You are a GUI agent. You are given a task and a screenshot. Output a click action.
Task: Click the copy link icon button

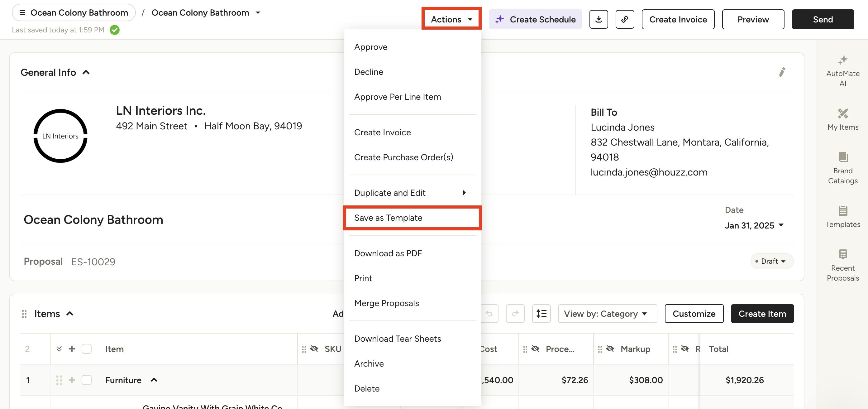[x=625, y=20]
